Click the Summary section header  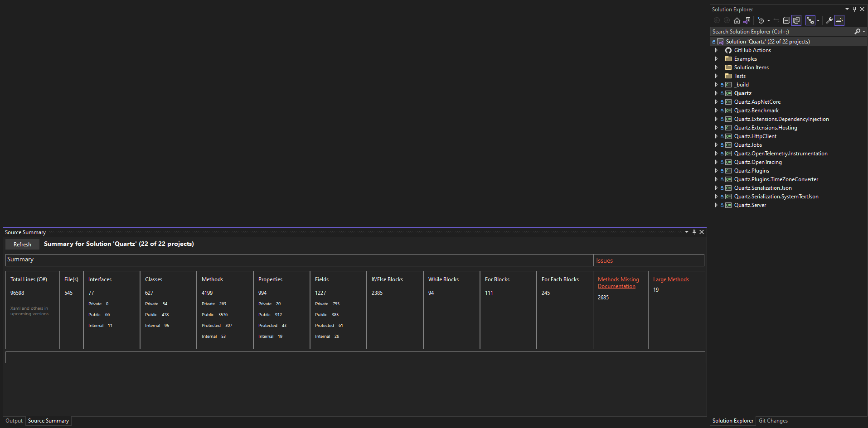(300, 260)
